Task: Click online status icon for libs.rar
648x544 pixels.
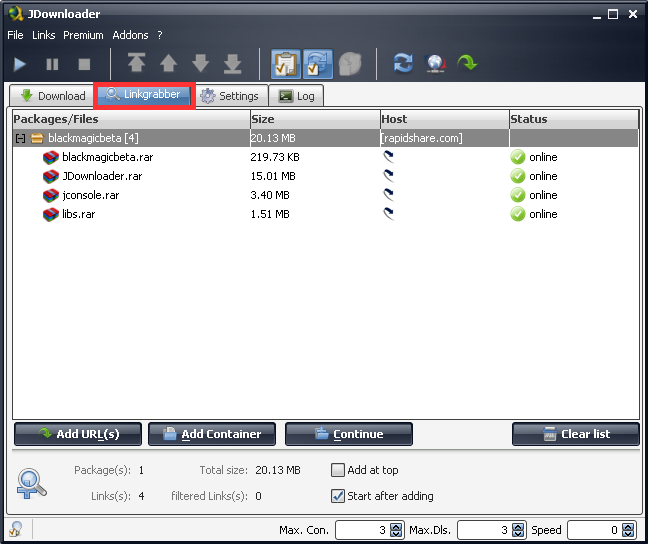Action: pyautogui.click(x=518, y=214)
